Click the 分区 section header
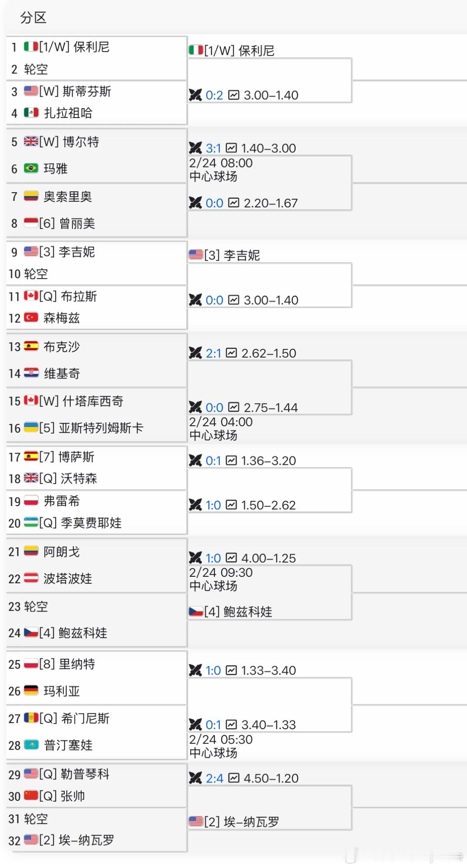The image size is (467, 868). coord(33,18)
